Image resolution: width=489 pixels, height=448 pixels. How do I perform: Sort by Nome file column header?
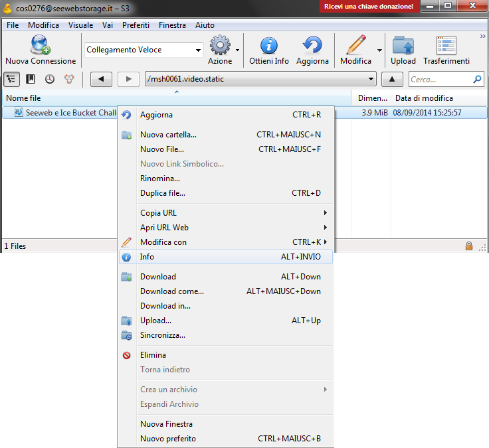click(177, 98)
